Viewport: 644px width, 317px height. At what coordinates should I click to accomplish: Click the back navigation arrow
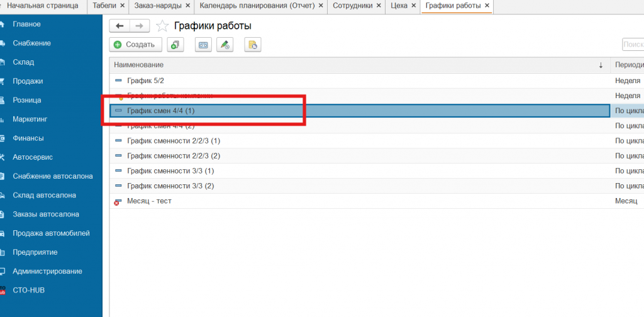pos(119,26)
